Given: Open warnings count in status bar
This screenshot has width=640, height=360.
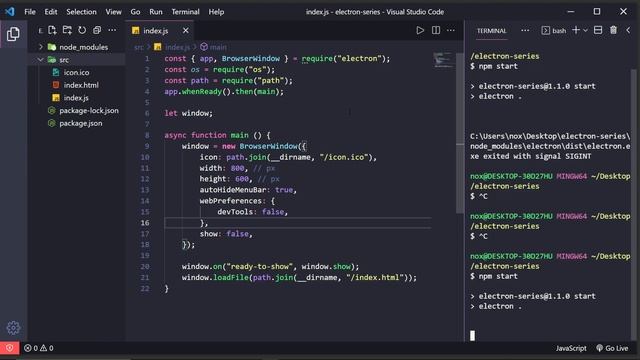Looking at the screenshot, I should tap(47, 348).
